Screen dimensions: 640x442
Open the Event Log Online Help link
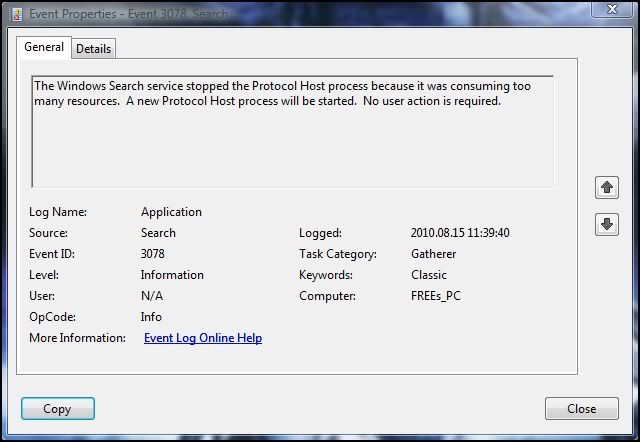coord(203,338)
